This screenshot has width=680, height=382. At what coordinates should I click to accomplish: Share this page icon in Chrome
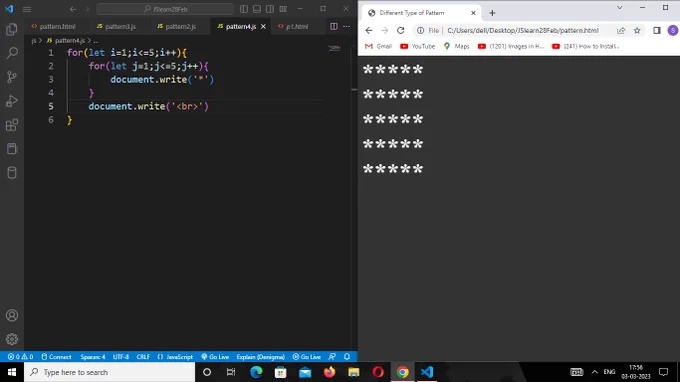(621, 30)
